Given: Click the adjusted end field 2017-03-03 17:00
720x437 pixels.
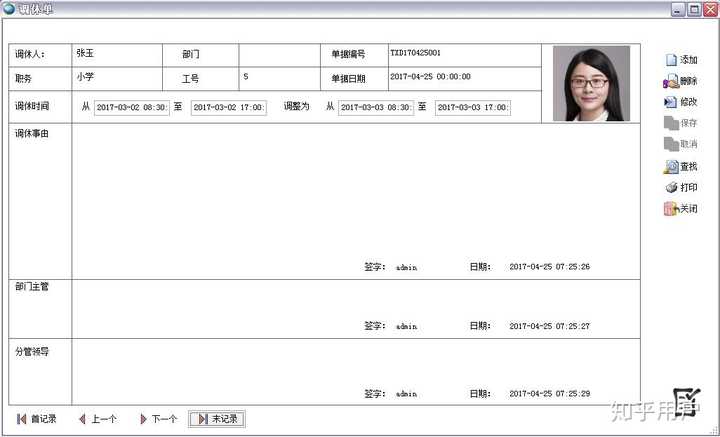Looking at the screenshot, I should tap(473, 108).
